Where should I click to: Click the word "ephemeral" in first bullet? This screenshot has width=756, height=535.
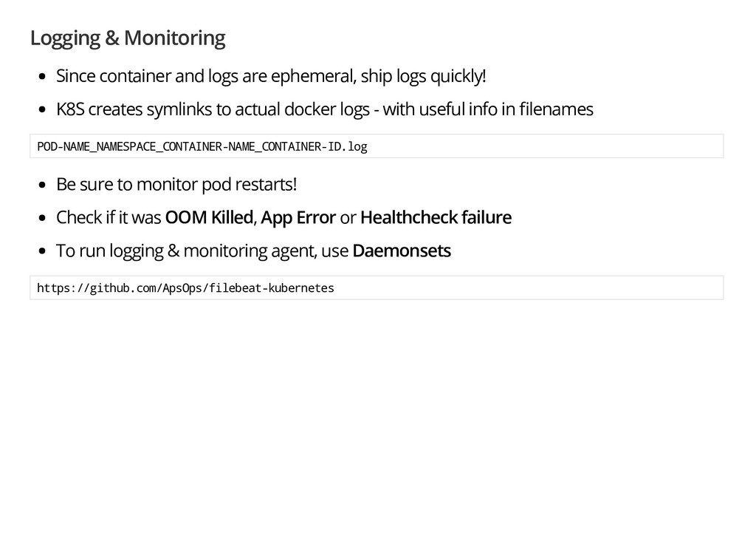[x=314, y=76]
